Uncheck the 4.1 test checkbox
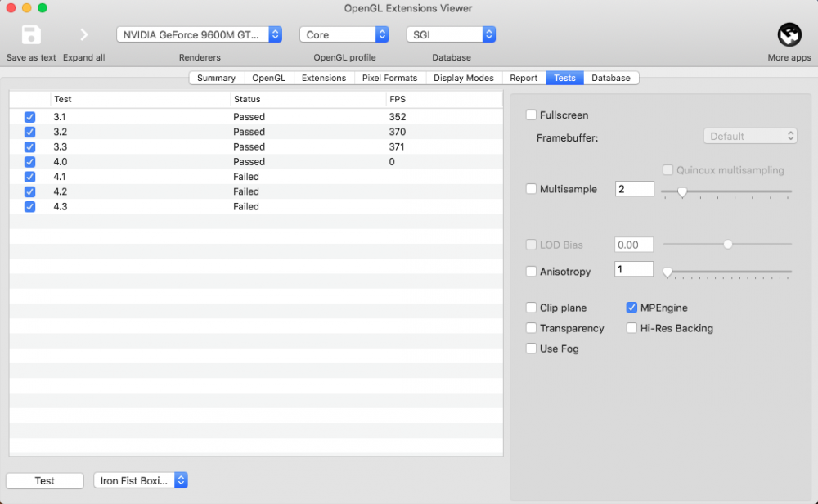The width and height of the screenshot is (818, 504). coord(29,177)
